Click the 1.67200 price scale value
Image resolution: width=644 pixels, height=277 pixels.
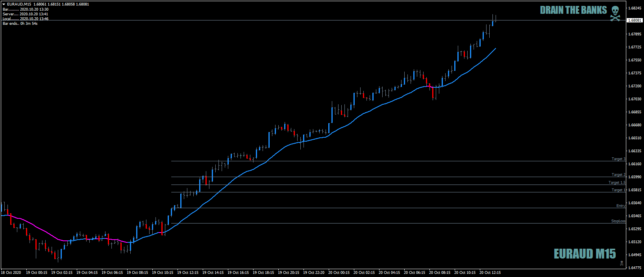coord(635,86)
